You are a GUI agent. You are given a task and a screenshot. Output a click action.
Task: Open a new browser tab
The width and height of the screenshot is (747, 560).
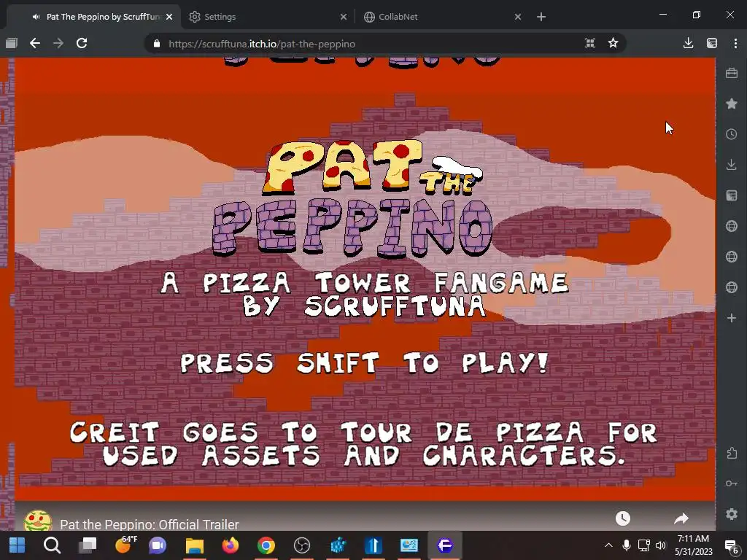coord(541,17)
